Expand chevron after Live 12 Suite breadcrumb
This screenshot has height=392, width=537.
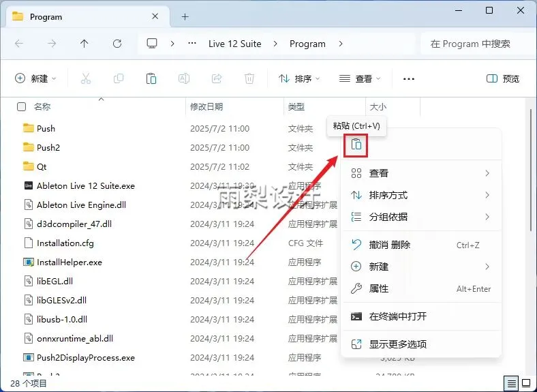[275, 44]
